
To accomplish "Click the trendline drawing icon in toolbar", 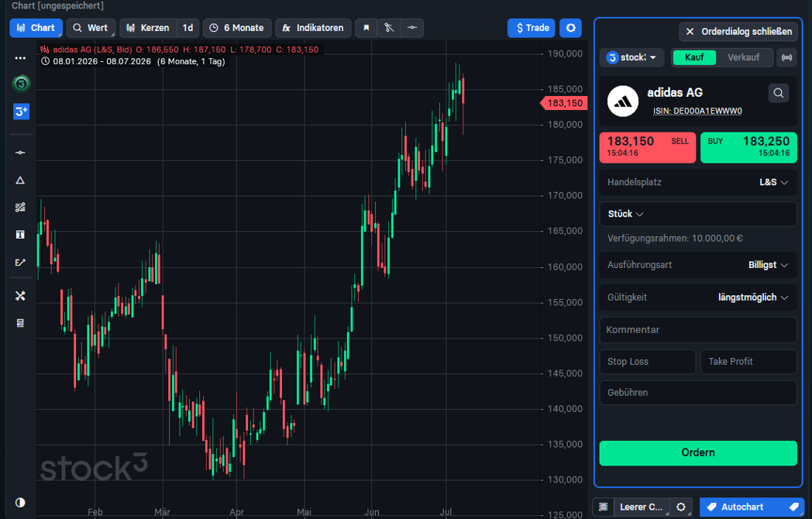I will point(389,28).
